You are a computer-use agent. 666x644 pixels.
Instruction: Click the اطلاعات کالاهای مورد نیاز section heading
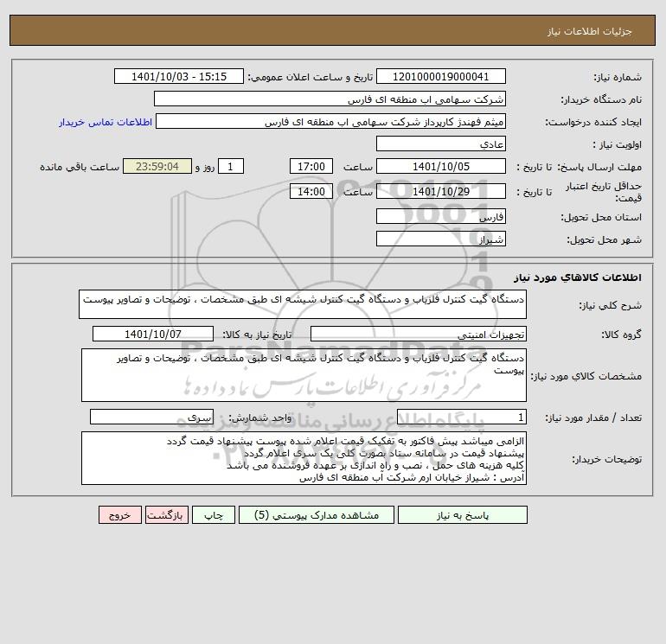[x=578, y=277]
